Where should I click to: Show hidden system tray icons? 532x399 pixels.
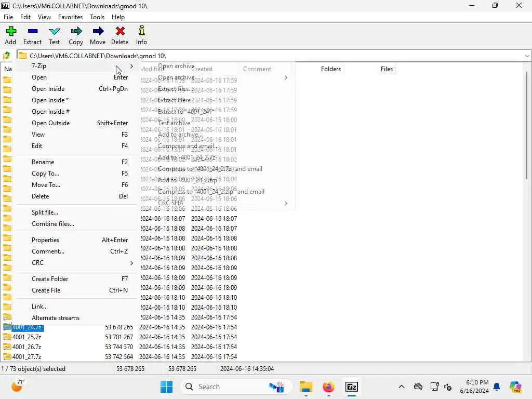pyautogui.click(x=402, y=387)
